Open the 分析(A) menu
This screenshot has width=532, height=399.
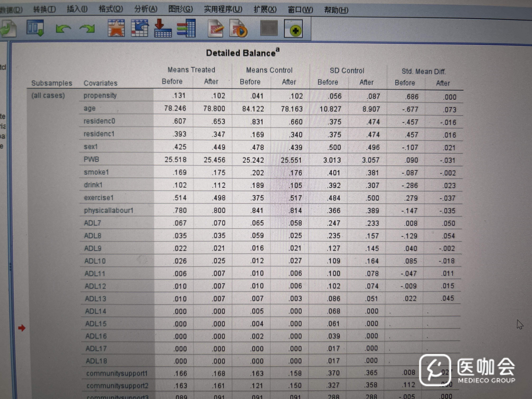(x=146, y=9)
